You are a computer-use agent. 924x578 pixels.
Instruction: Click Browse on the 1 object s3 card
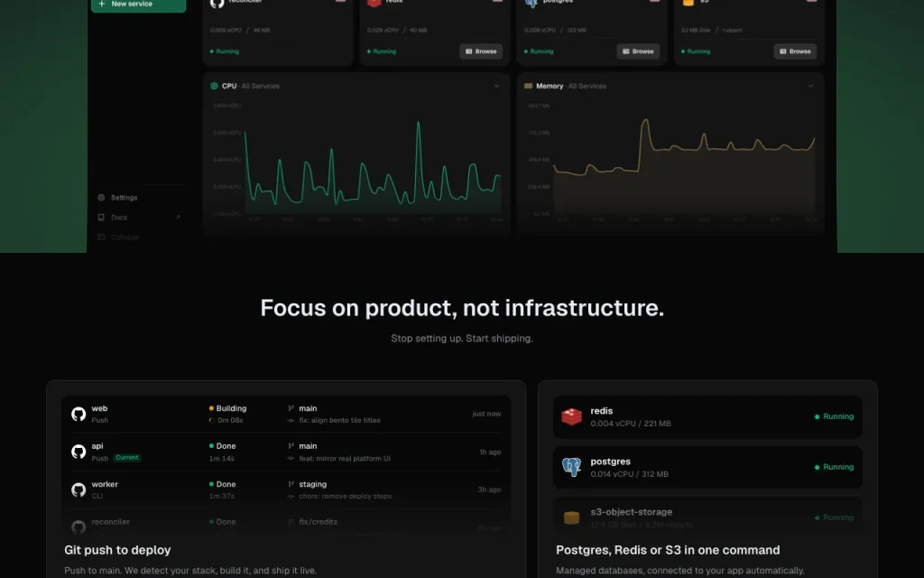click(795, 51)
